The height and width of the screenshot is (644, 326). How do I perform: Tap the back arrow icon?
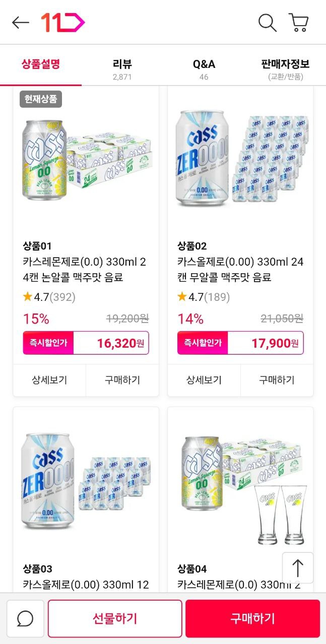point(21,23)
